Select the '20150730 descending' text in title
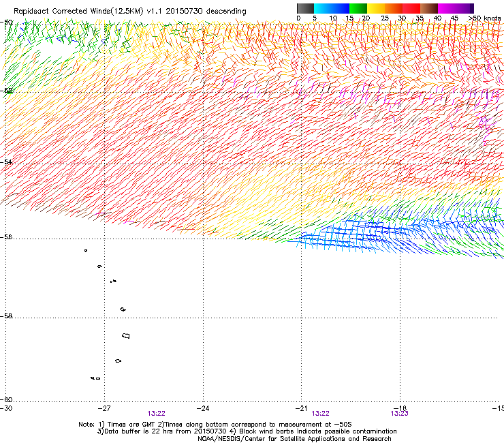The image size is (504, 443). [x=206, y=12]
